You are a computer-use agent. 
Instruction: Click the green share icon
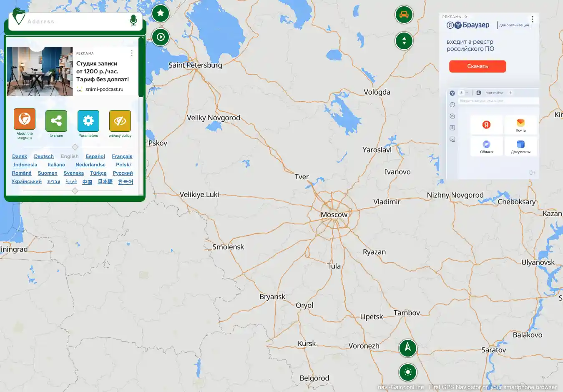56,121
